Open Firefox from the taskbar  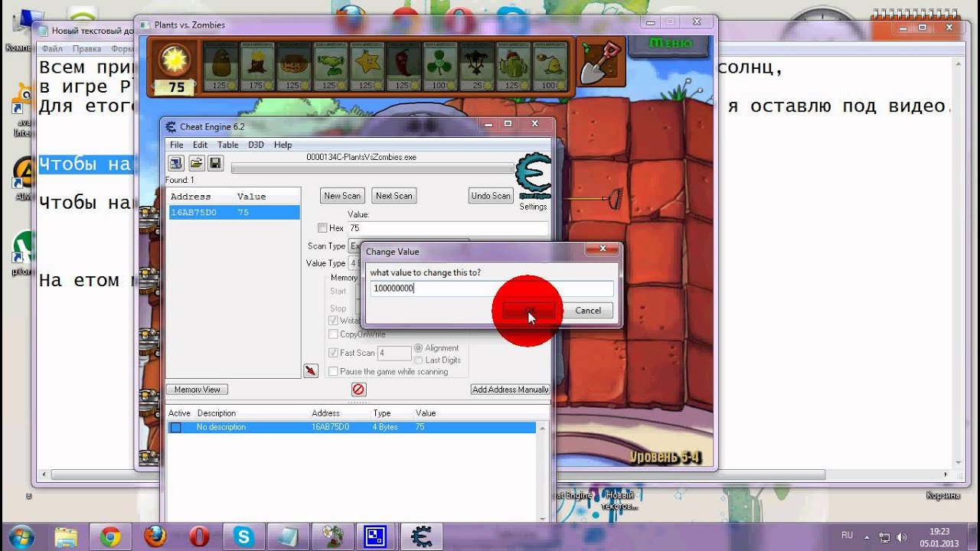(x=155, y=537)
